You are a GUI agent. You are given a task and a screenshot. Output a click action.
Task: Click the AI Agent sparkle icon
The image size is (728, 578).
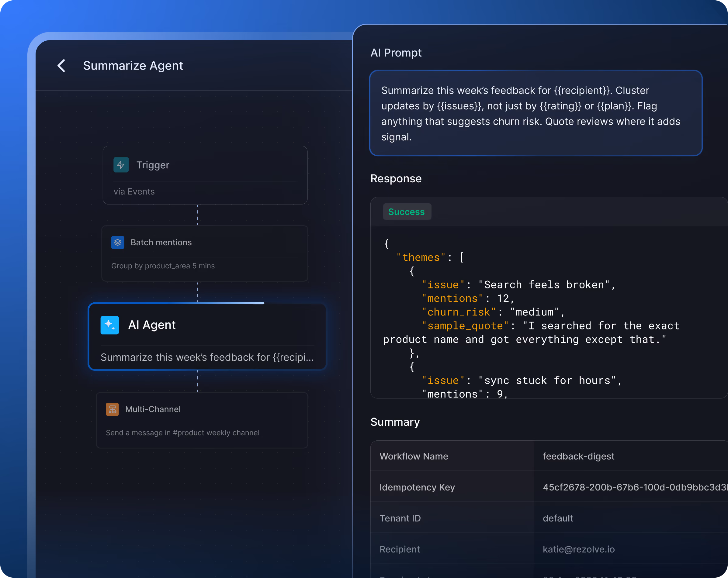110,325
